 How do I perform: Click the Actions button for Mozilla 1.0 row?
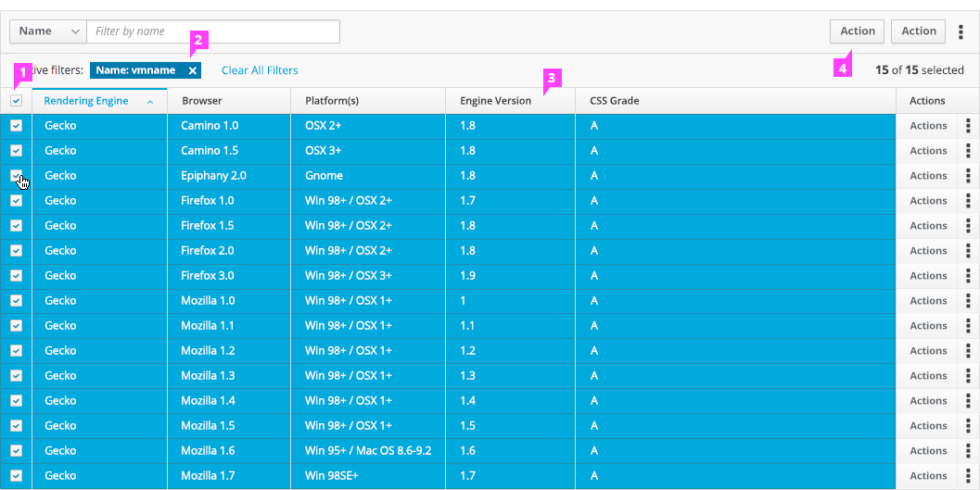(x=927, y=301)
